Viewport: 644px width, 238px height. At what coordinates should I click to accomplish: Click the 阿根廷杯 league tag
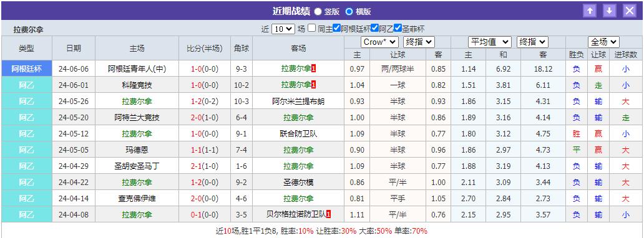coord(27,69)
